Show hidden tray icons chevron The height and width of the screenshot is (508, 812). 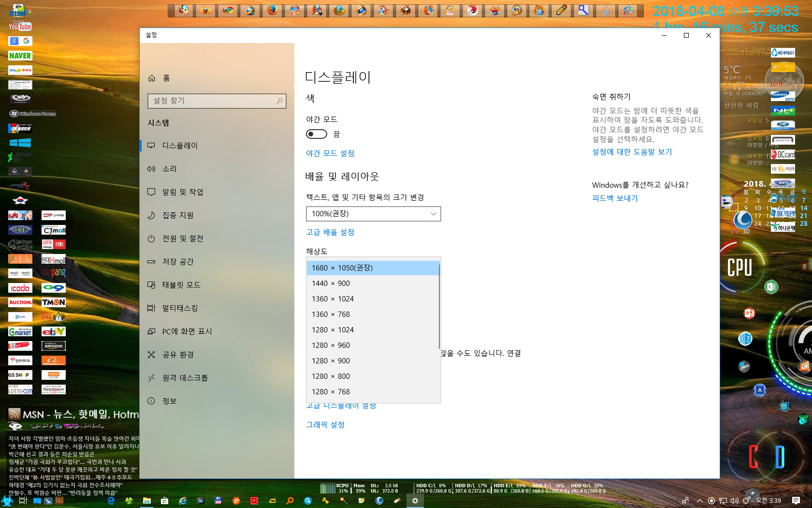coord(699,501)
